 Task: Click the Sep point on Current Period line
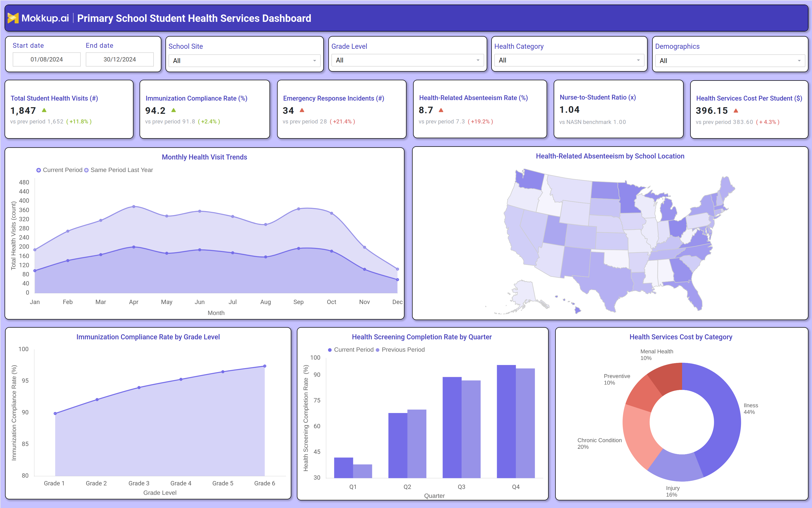[x=299, y=249]
